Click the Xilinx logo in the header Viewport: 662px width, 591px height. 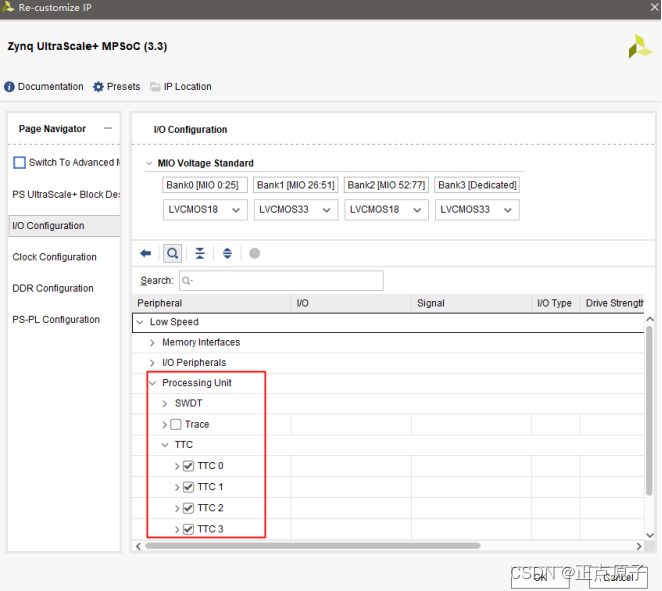coord(640,46)
